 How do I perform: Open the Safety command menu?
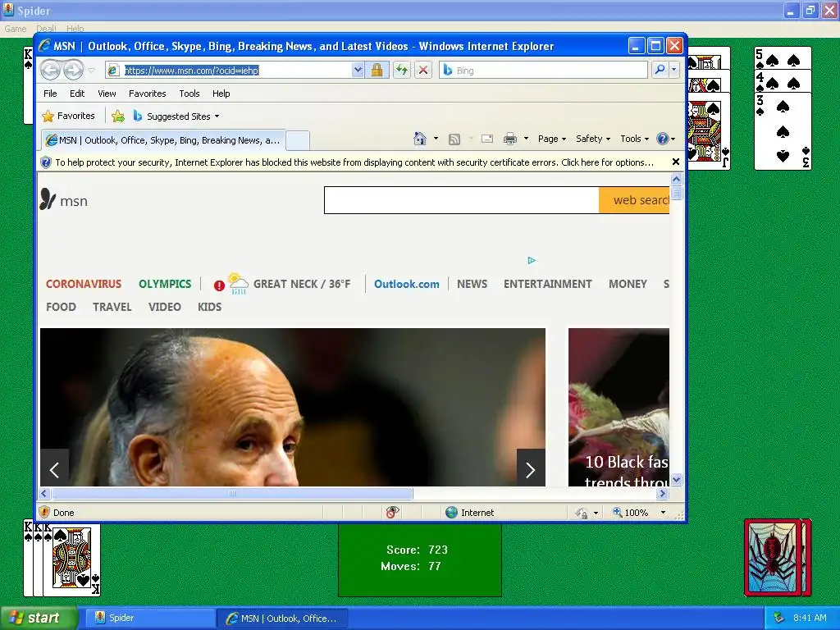click(x=593, y=139)
